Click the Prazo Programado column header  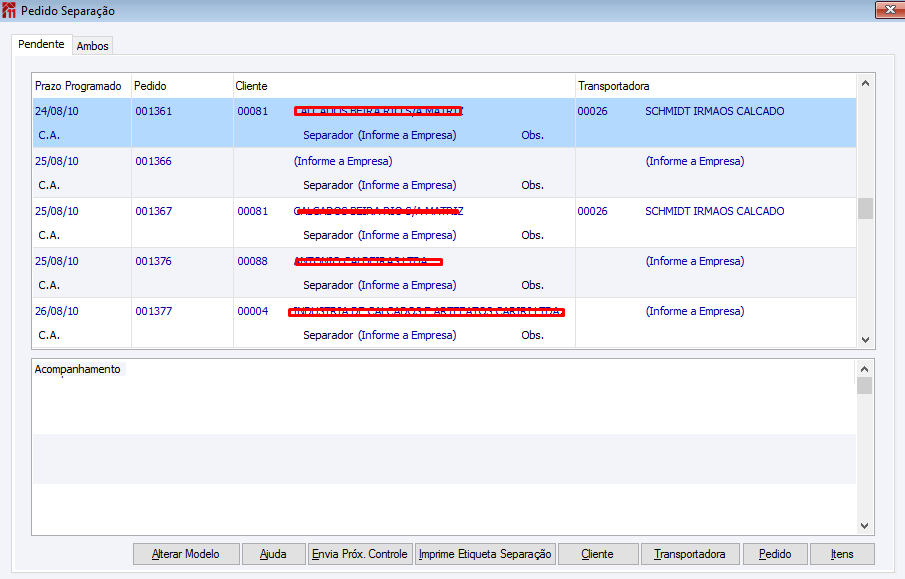coord(78,86)
